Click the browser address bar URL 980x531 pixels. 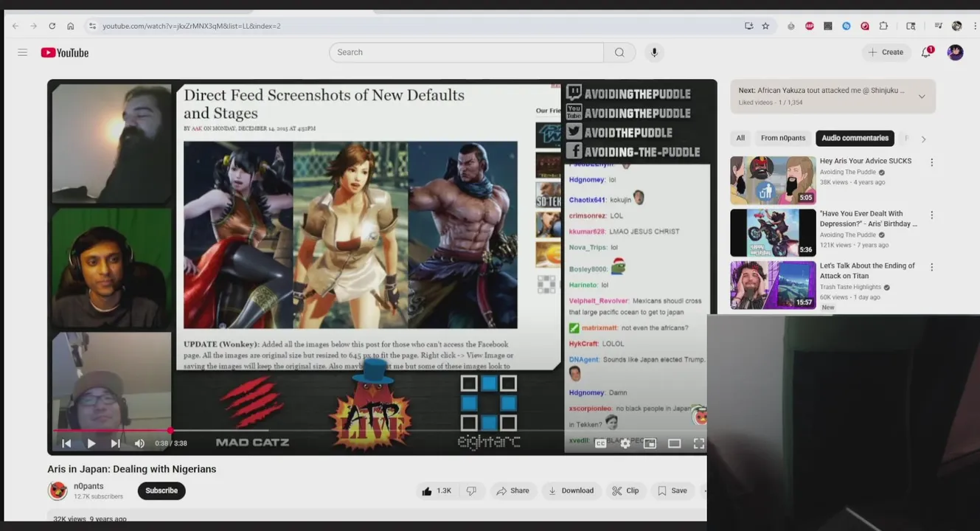[192, 26]
